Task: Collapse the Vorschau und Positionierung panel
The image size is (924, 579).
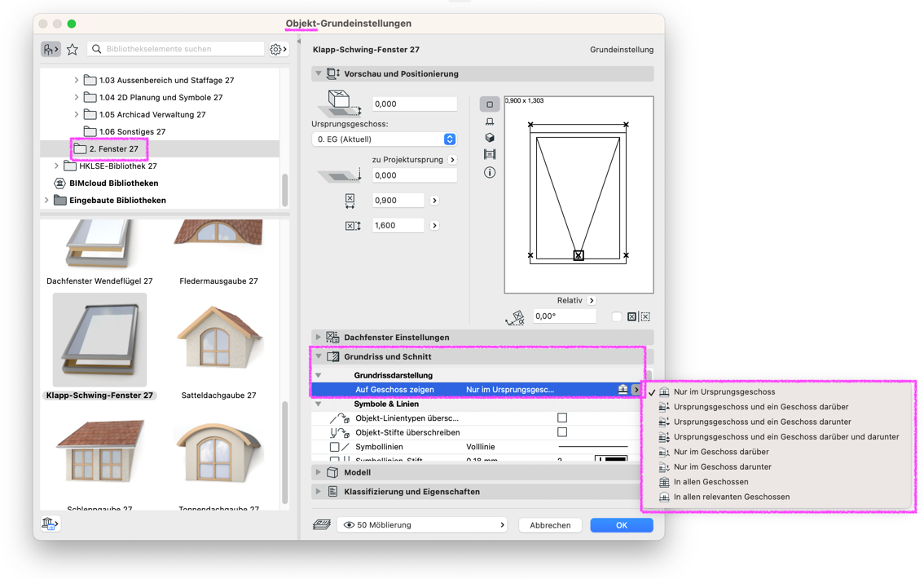Action: pyautogui.click(x=319, y=73)
